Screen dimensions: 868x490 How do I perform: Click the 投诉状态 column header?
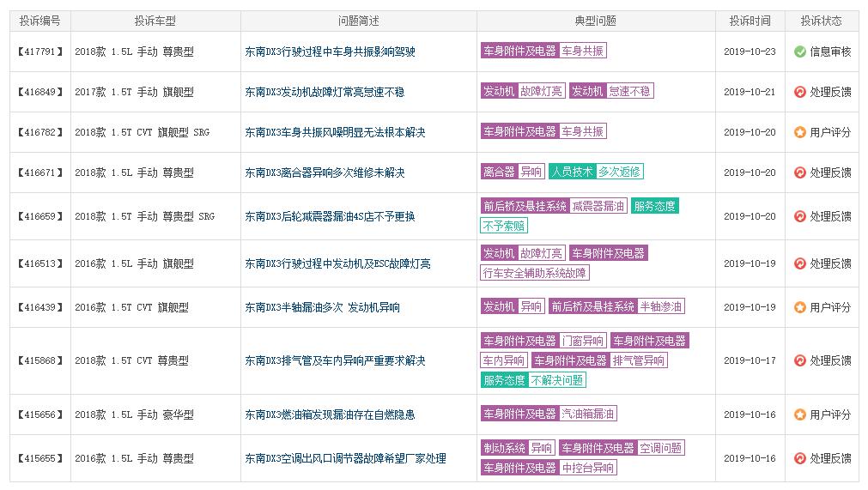point(822,21)
